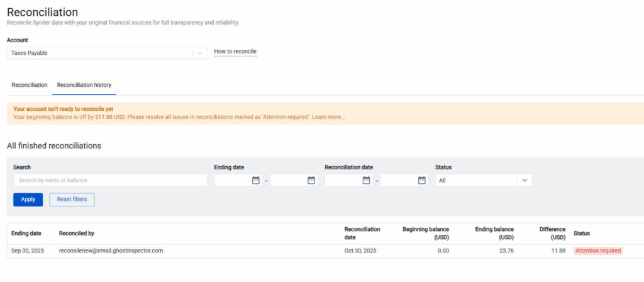Focus the Search by name or balance field
This screenshot has width=644, height=282.
point(110,180)
